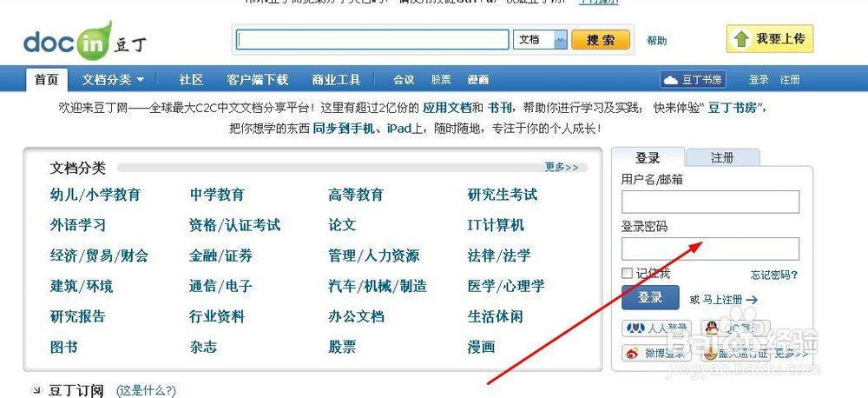Click 登录 link in the nav bar

[759, 80]
